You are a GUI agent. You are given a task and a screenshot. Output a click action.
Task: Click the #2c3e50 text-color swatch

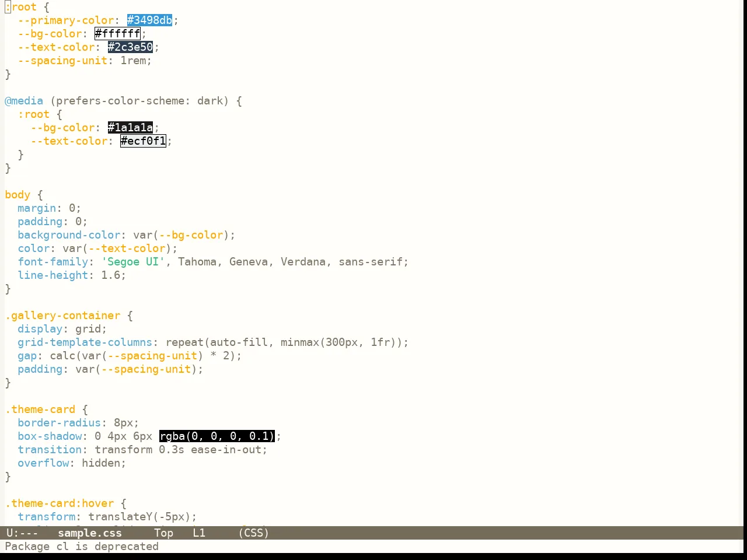click(x=130, y=47)
